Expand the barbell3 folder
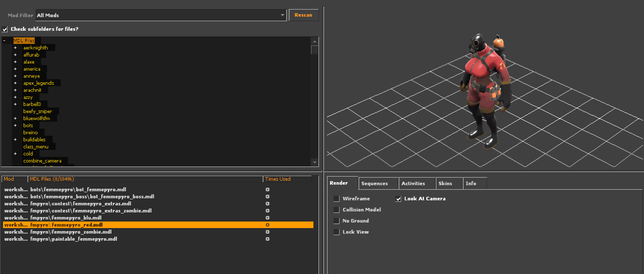Viewport: 644px width, 274px height. (x=15, y=104)
